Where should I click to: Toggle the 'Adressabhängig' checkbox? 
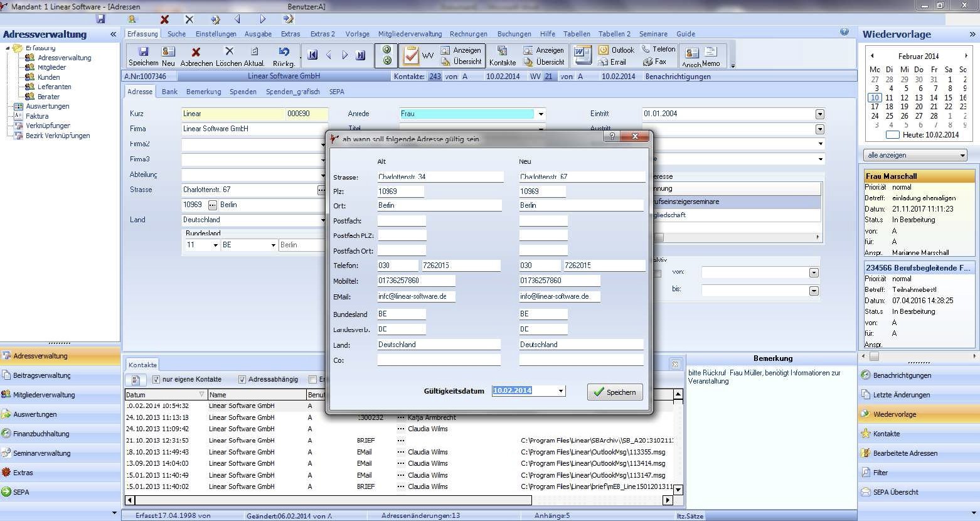pos(242,380)
